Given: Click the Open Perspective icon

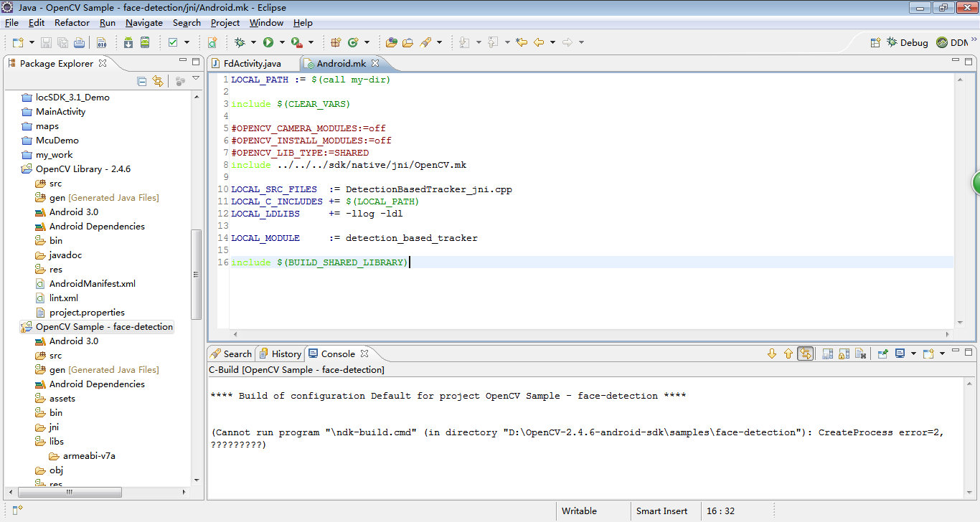Looking at the screenshot, I should [x=875, y=42].
